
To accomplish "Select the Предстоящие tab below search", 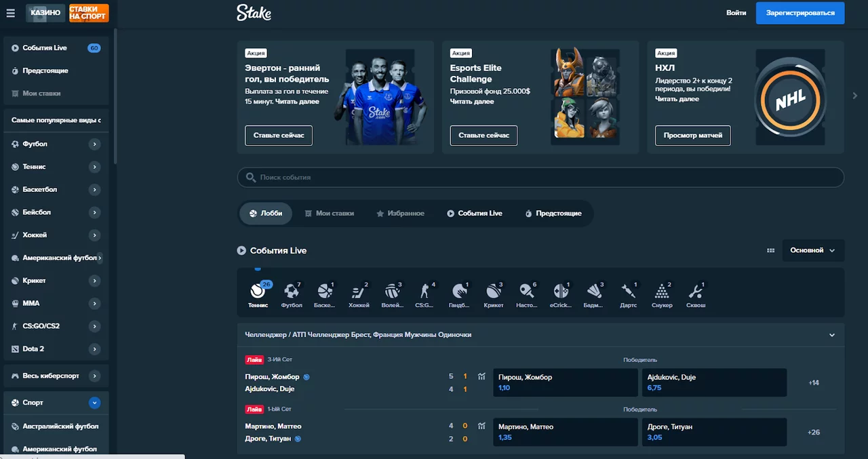I will tap(553, 213).
